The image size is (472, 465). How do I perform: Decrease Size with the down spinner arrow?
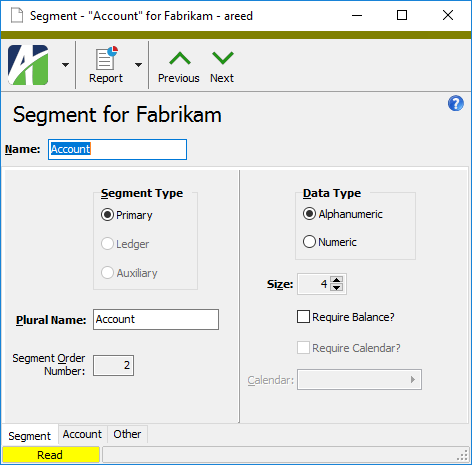tap(337, 288)
